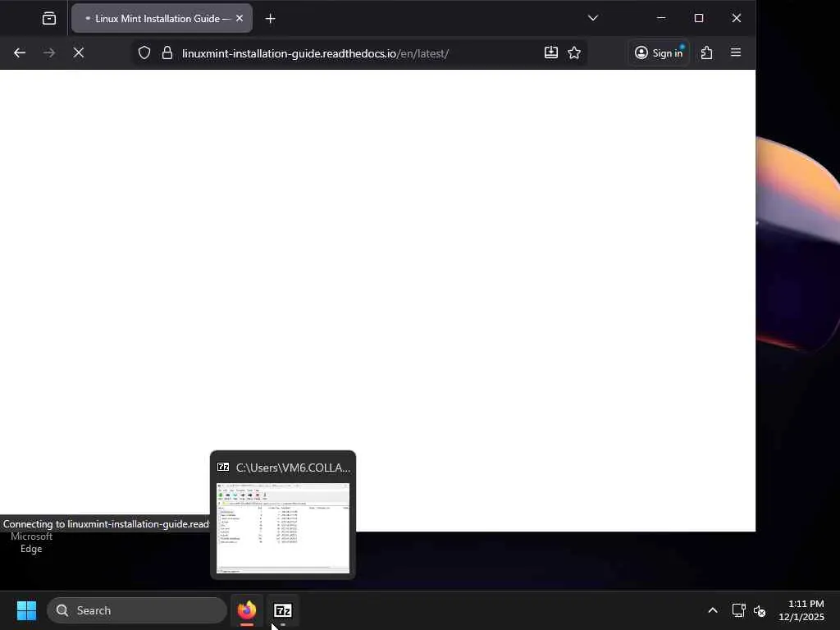Bookmark this page with star icon
The width and height of the screenshot is (840, 630).
coord(574,52)
